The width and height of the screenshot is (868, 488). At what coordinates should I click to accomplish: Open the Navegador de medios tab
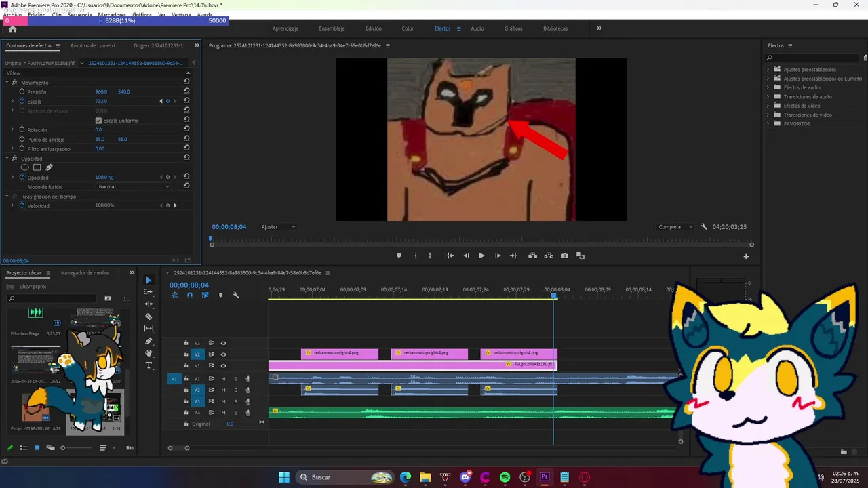[85, 273]
